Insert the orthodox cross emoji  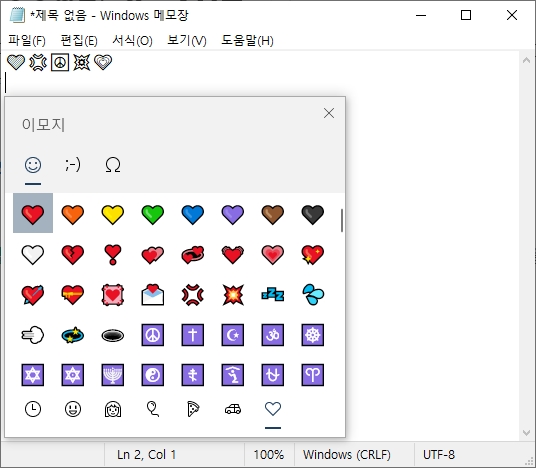(193, 375)
